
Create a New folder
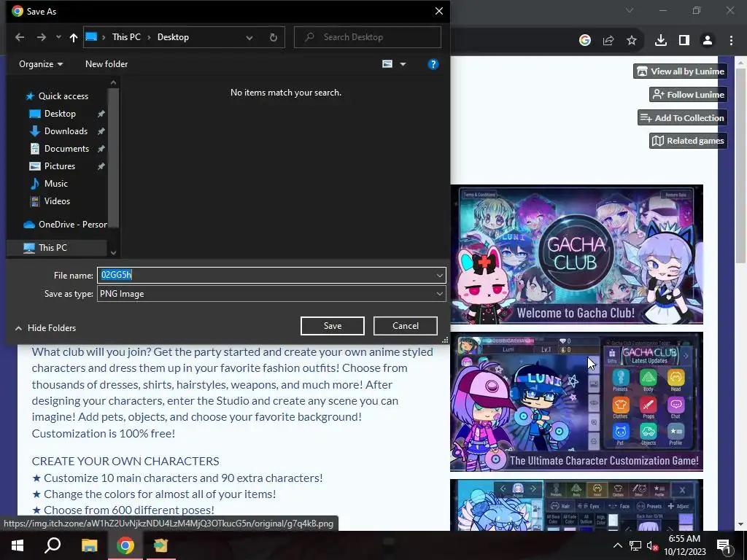point(107,64)
